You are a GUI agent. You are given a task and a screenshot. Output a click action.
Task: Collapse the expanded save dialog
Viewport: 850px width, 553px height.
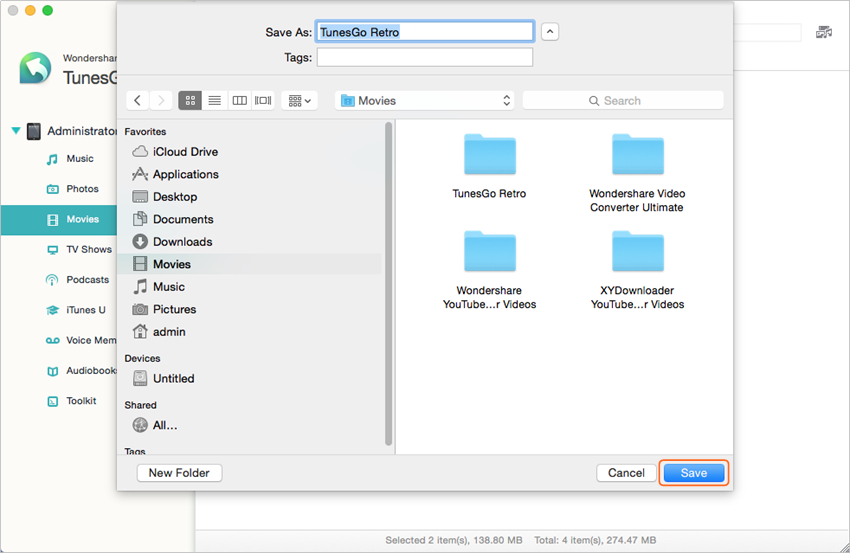[x=550, y=32]
